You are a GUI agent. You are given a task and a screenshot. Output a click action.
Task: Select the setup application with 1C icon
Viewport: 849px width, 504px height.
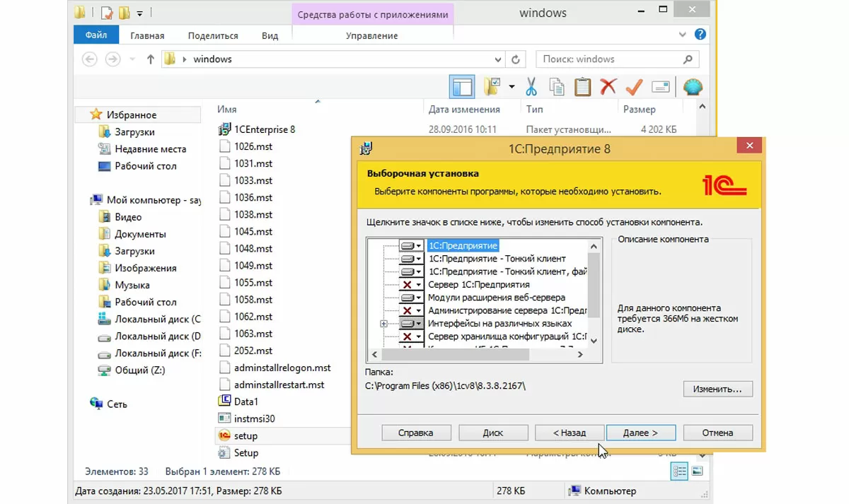point(238,435)
